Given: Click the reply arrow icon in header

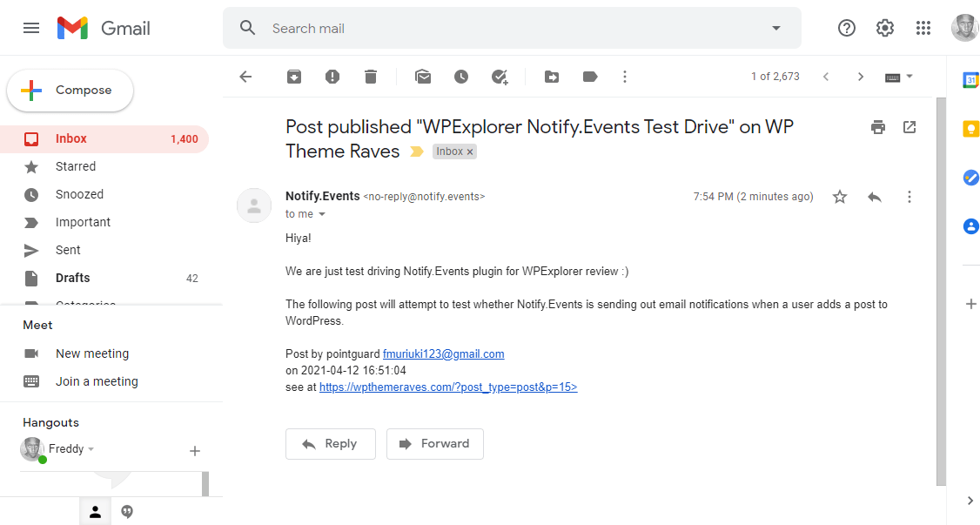Looking at the screenshot, I should 875,198.
